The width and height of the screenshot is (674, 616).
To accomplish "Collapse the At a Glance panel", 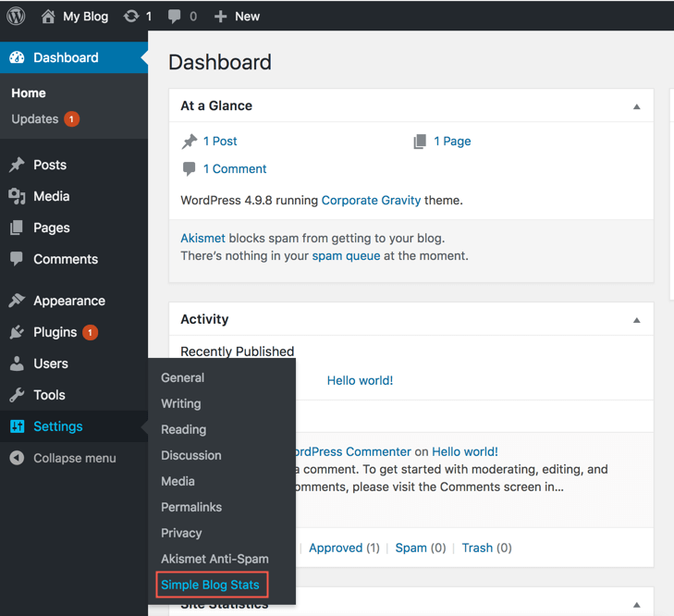I will [637, 106].
